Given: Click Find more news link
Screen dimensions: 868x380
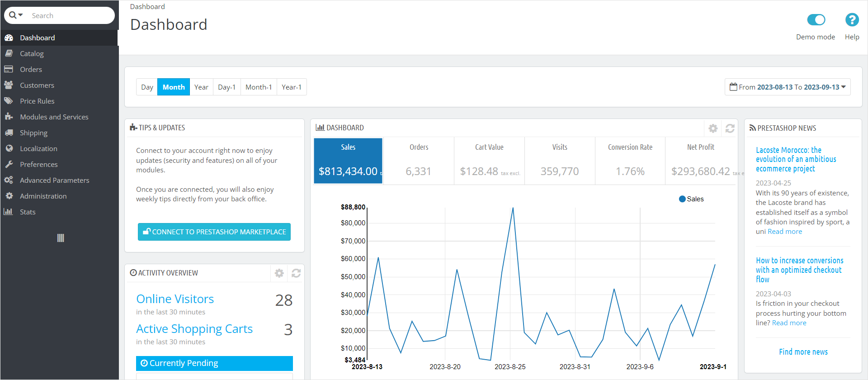Looking at the screenshot, I should [x=803, y=352].
